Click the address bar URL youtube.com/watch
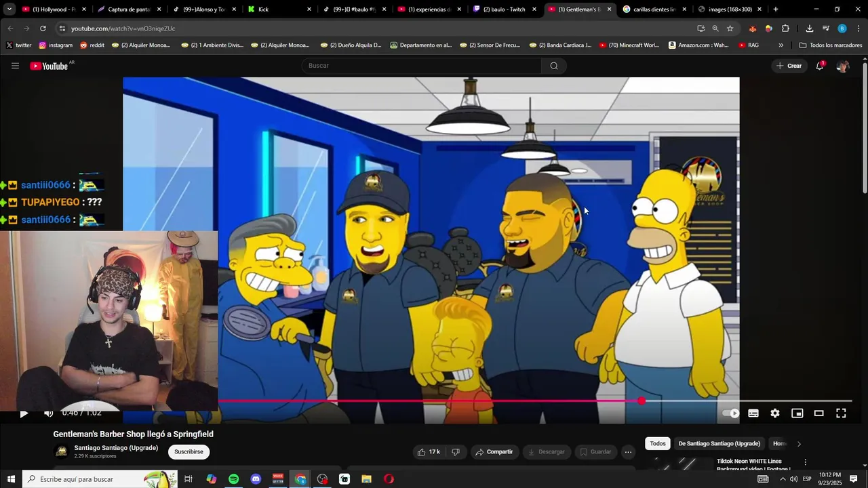 pyautogui.click(x=123, y=28)
